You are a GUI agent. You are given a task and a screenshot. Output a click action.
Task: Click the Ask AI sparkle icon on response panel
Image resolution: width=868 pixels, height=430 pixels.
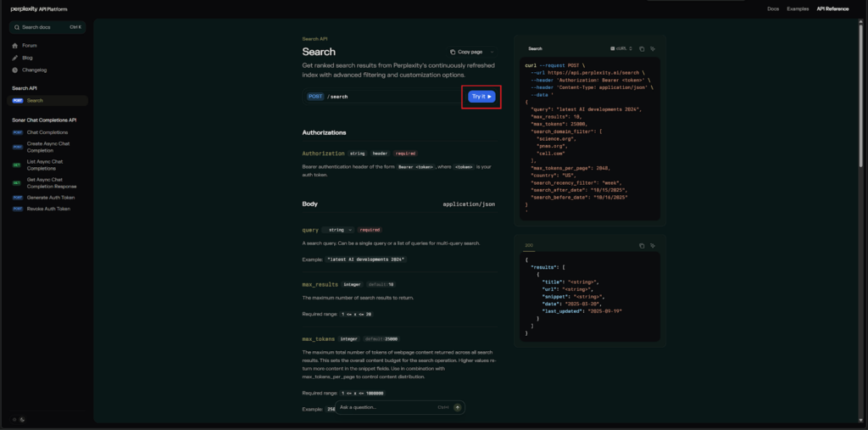[x=653, y=246]
